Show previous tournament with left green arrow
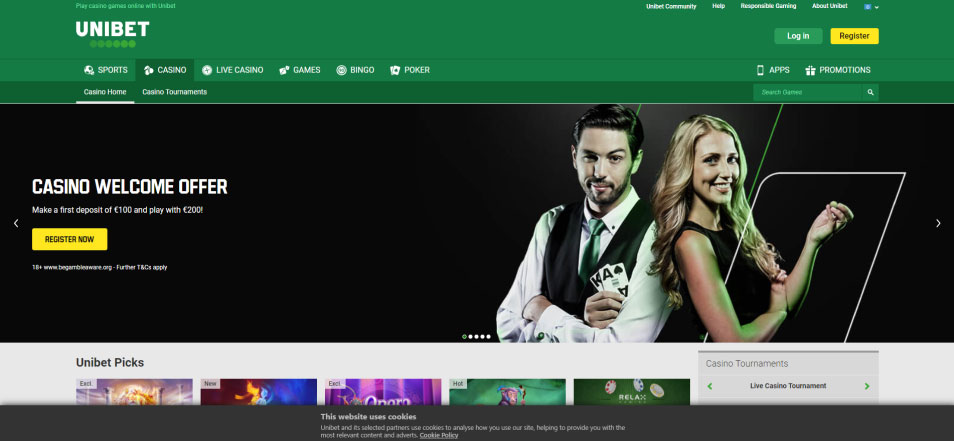The width and height of the screenshot is (954, 441). coord(709,386)
